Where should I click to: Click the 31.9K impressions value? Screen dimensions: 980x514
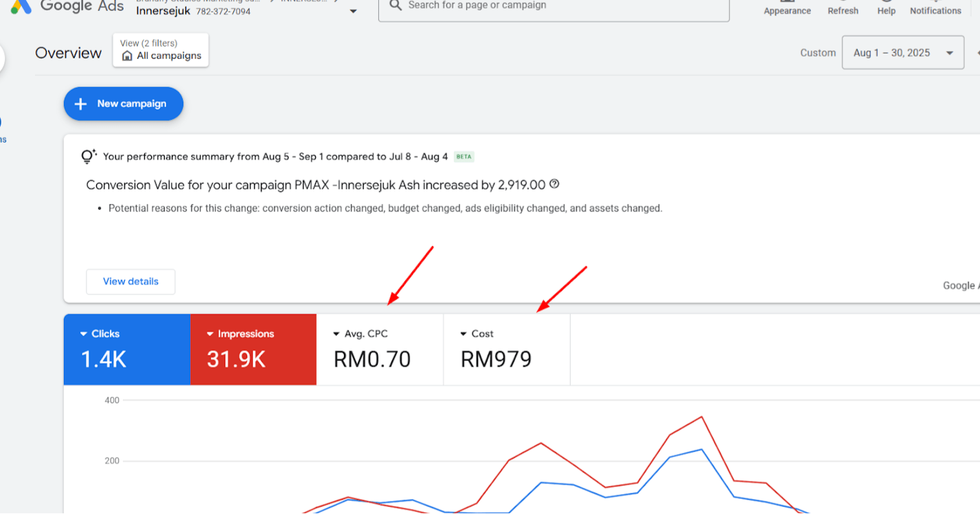[x=236, y=360]
